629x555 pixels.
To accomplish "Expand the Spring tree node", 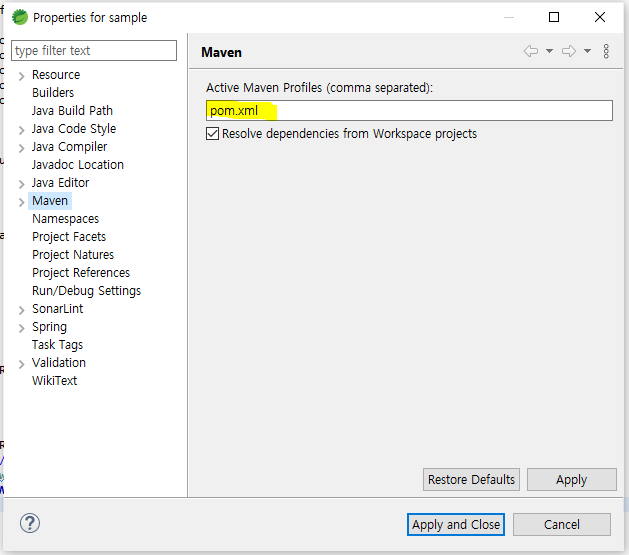I will tap(22, 328).
